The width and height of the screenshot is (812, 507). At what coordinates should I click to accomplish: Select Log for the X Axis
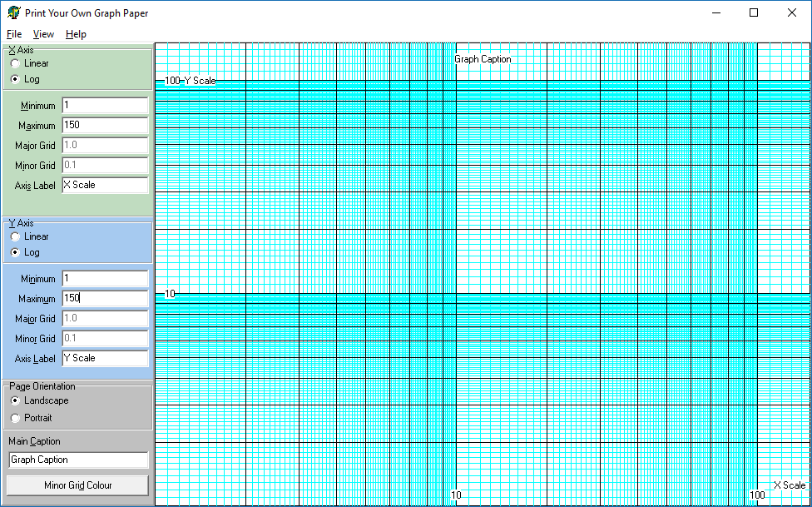(16, 79)
